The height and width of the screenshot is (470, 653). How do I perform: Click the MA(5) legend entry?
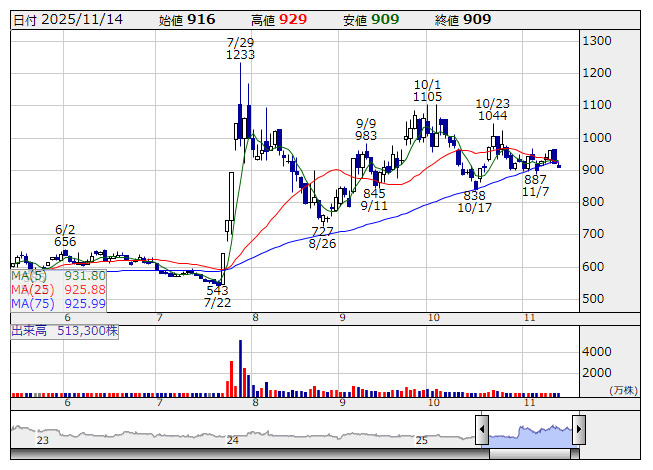pyautogui.click(x=58, y=275)
